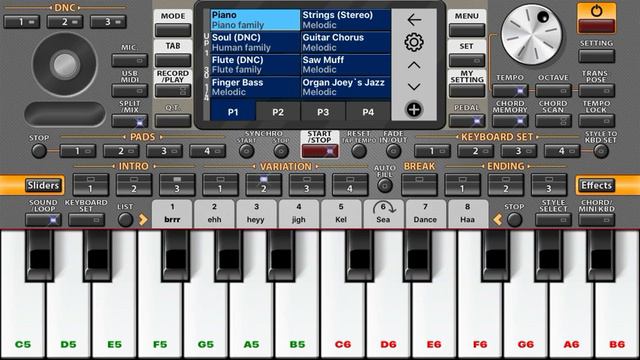This screenshot has height=360, width=640.
Task: Toggle CHORD SCAN button
Action: pos(553,120)
